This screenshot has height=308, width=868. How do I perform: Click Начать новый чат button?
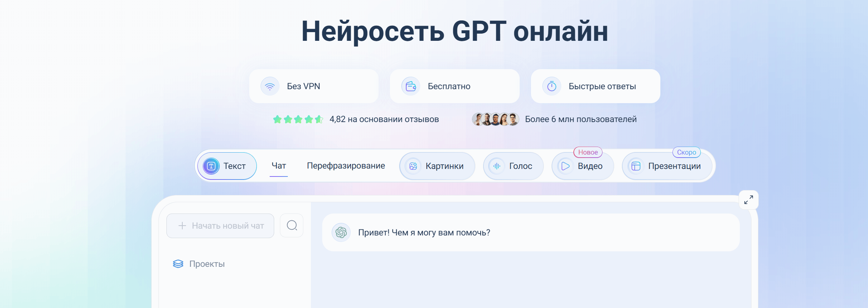tap(220, 226)
